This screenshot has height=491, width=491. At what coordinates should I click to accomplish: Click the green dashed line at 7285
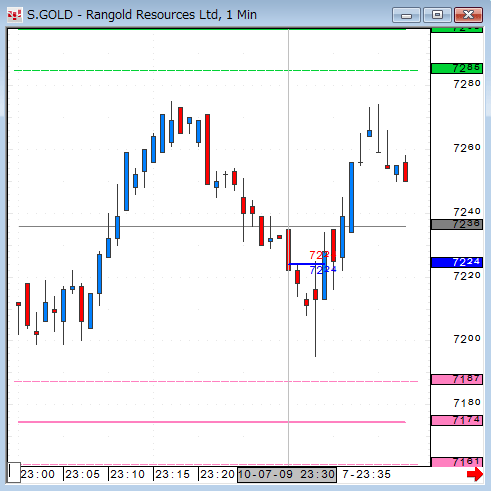pyautogui.click(x=216, y=70)
